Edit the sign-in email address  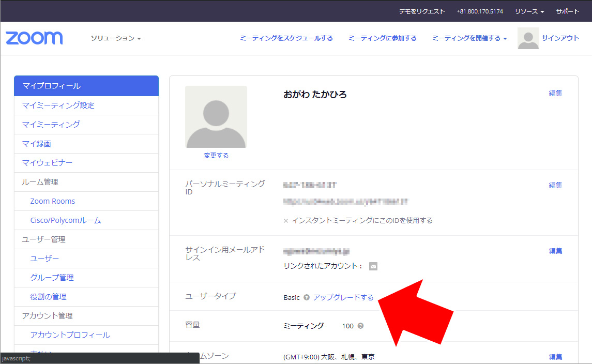pyautogui.click(x=555, y=251)
